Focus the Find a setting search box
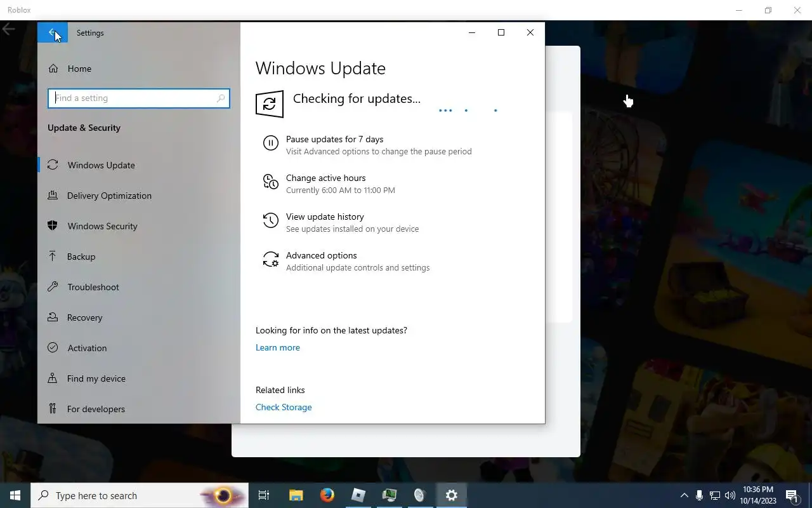The height and width of the screenshot is (508, 812). click(x=139, y=98)
